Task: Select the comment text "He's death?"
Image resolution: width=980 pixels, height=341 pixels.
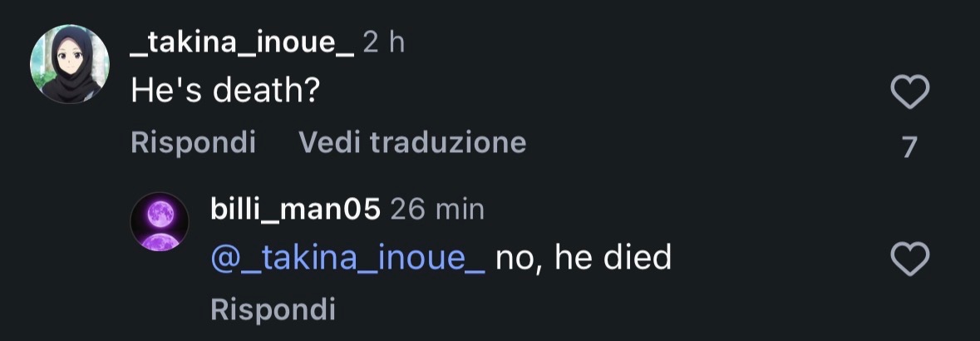Action: pyautogui.click(x=225, y=92)
